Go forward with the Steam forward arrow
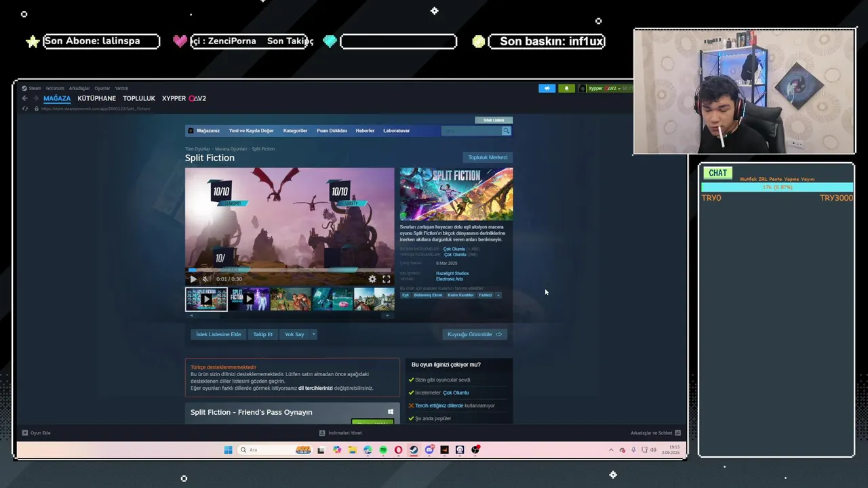 pos(36,98)
